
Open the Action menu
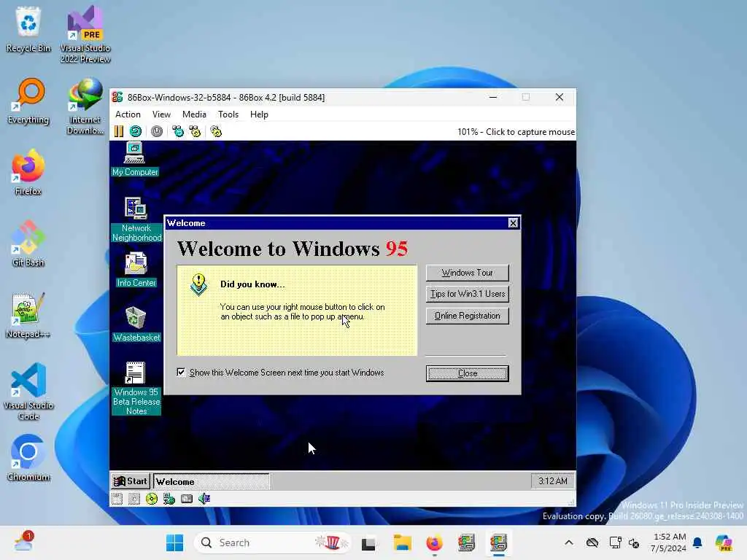point(128,114)
